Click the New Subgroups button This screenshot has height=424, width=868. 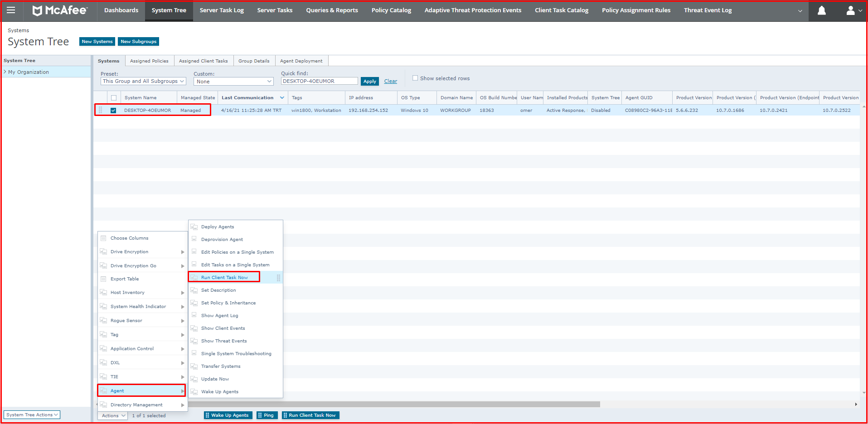138,41
